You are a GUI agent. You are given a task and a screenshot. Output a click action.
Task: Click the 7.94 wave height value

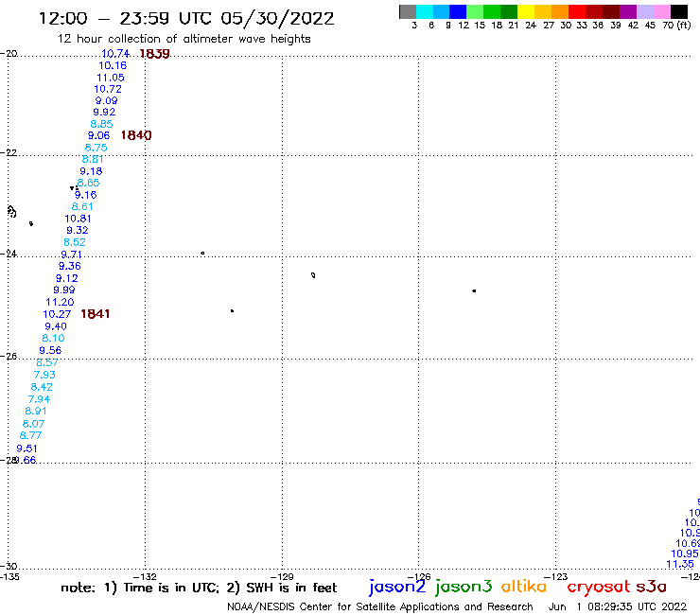pos(39,399)
